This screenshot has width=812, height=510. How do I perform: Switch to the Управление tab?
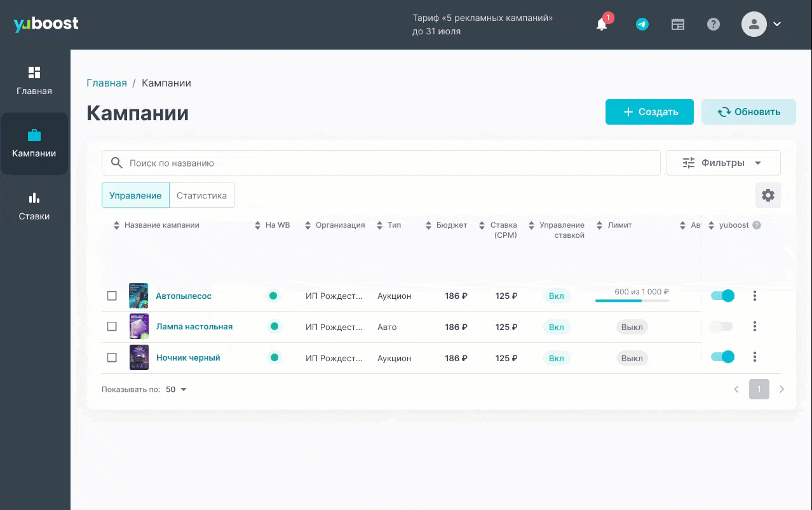(x=135, y=195)
